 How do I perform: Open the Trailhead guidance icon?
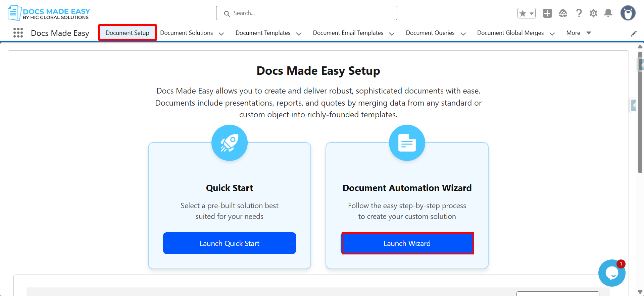coord(563,13)
